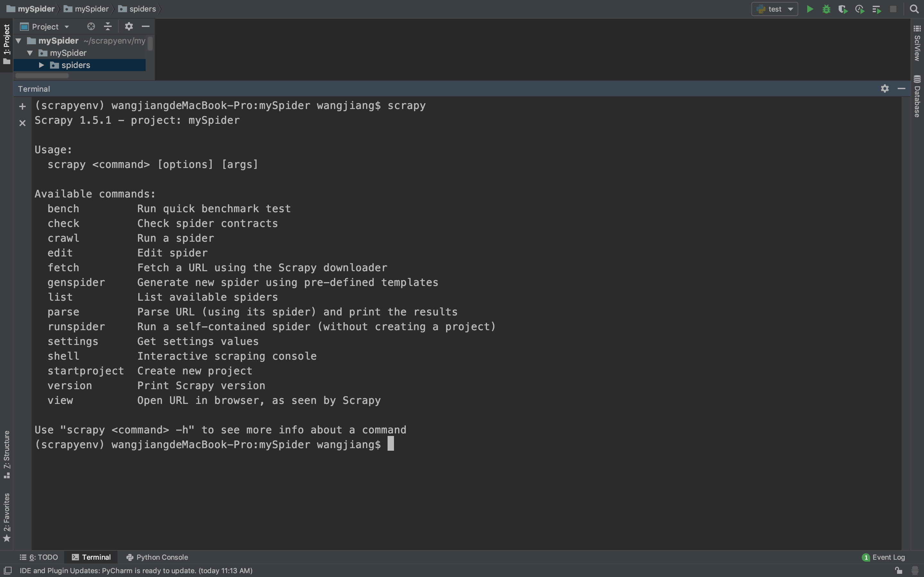This screenshot has width=924, height=577.
Task: Close the current terminal session
Action: pyautogui.click(x=22, y=123)
